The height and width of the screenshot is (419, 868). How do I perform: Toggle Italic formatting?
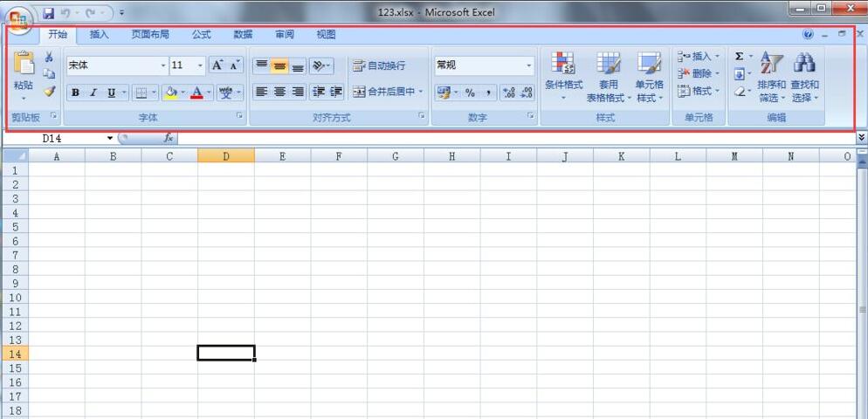click(93, 93)
